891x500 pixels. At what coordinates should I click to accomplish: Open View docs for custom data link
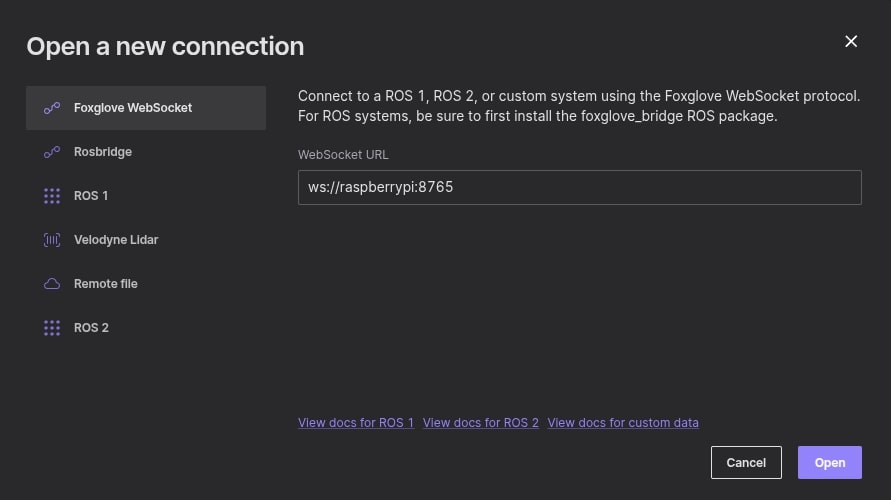(623, 423)
